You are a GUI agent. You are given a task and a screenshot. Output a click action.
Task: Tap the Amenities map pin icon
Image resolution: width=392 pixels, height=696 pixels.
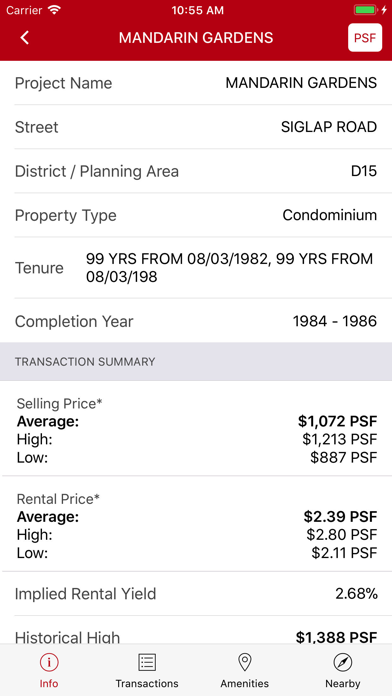click(x=245, y=663)
